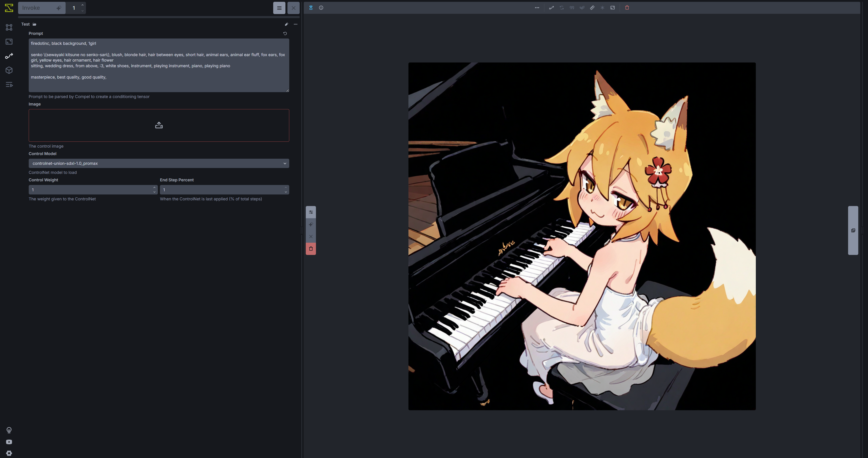Screen dimensions: 868x458
Task: Click the sliders icon on the floating panel
Action: [311, 212]
